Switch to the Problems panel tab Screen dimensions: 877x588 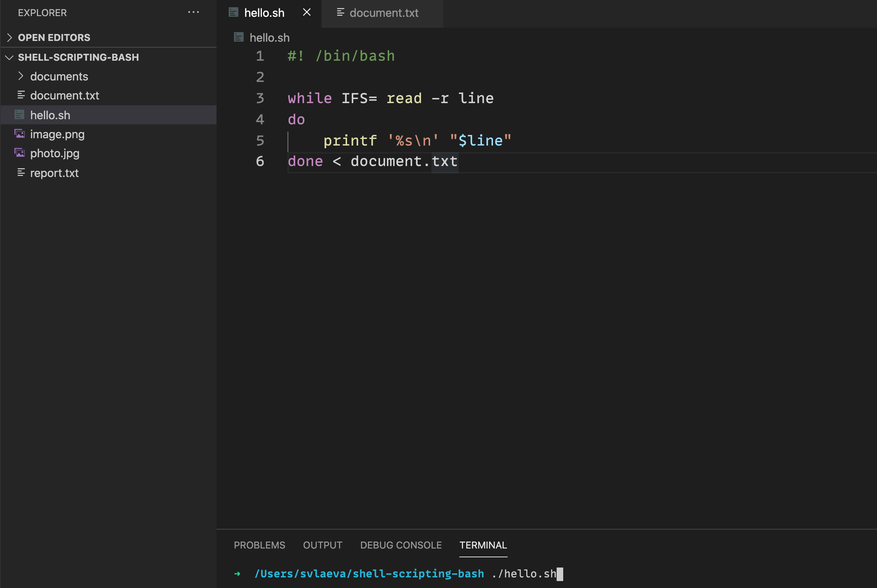(259, 545)
